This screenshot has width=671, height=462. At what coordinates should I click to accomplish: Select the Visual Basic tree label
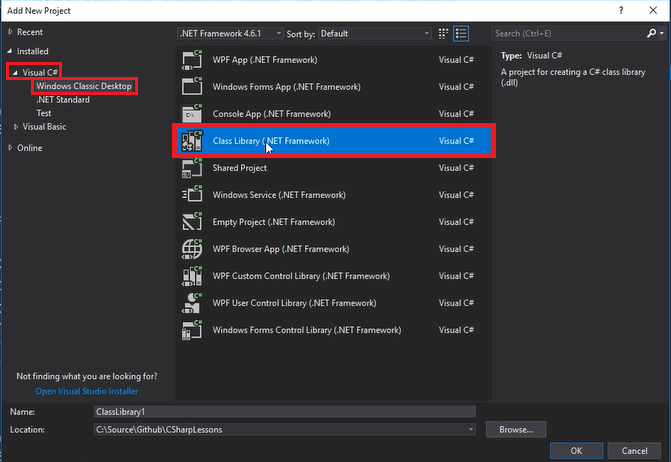click(44, 127)
